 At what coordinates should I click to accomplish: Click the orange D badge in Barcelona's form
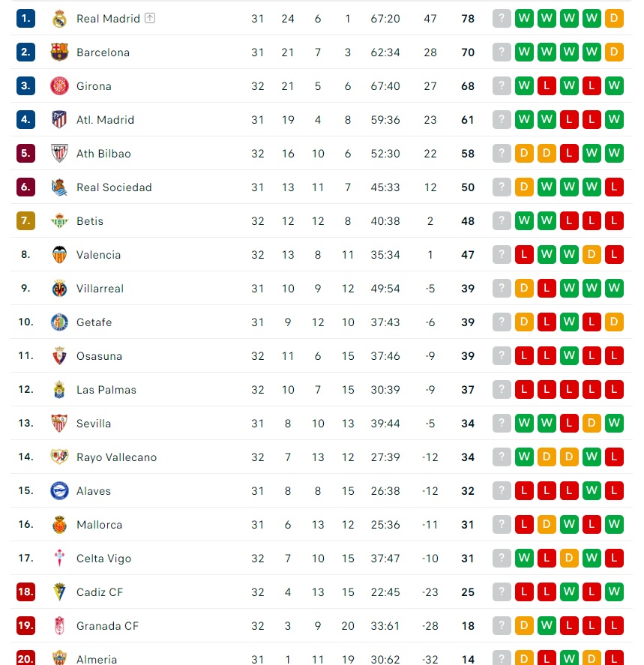pos(614,52)
